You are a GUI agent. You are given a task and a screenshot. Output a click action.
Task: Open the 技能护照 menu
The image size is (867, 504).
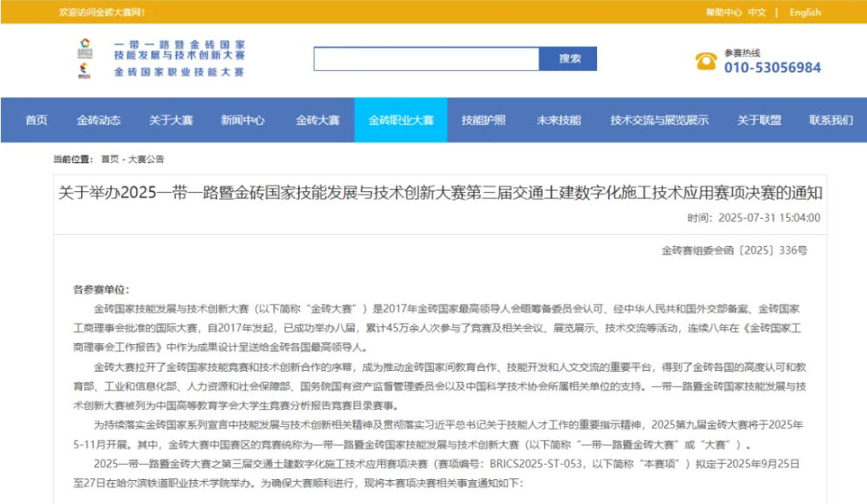pos(483,120)
